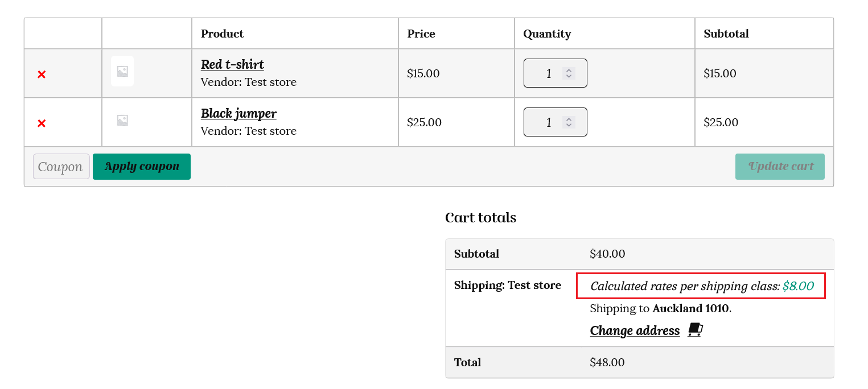Decrease Black jumper quantity with down arrow

(569, 125)
